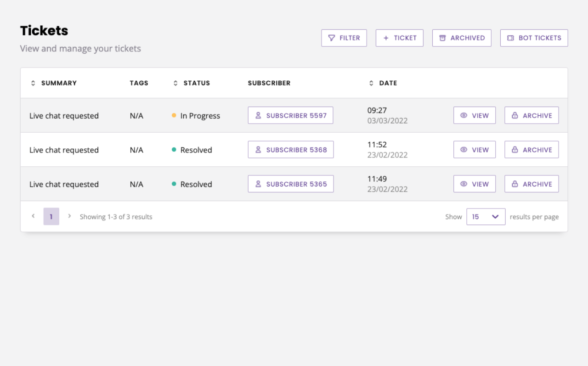Archive the 11:52 resolved ticket
Screen dimensions: 588x366
point(532,150)
